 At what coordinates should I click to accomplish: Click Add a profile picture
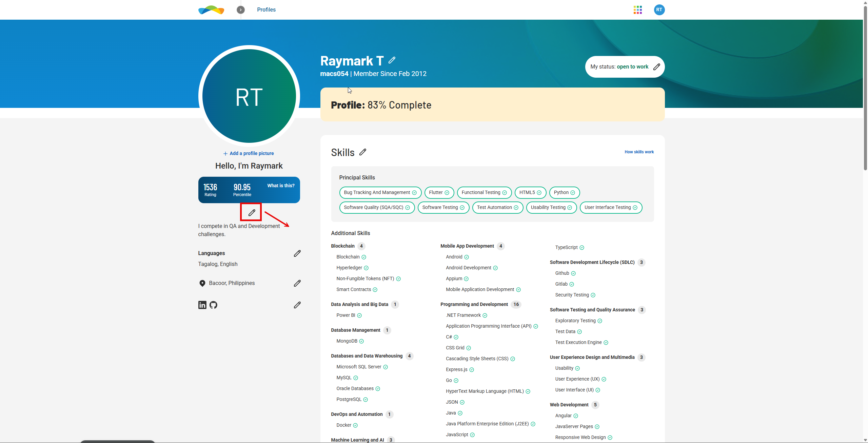(x=249, y=153)
